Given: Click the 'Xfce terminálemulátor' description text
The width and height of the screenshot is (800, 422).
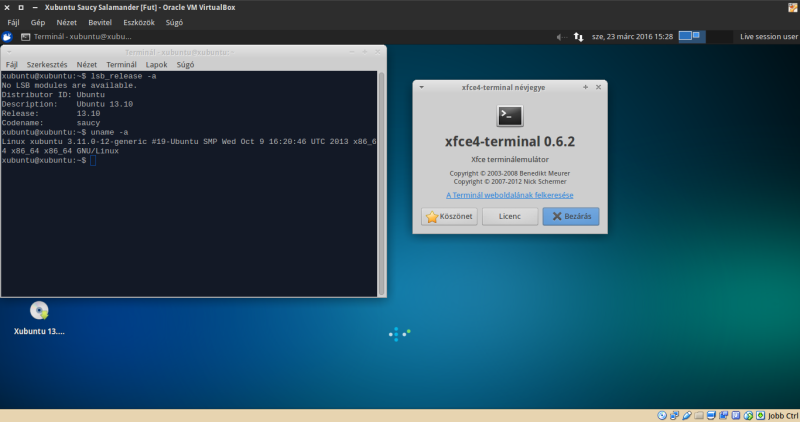Looking at the screenshot, I should click(510, 159).
